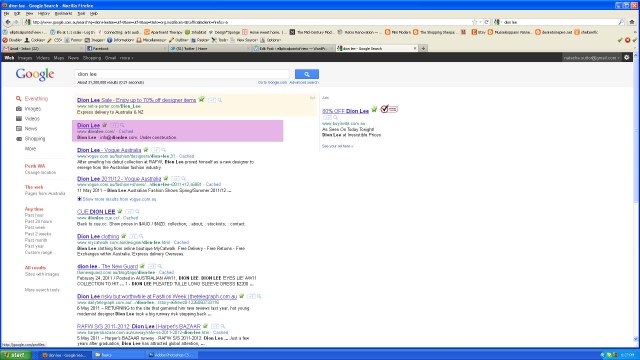Open the Information developer toolbar menu
Image resolution: width=640 pixels, height=360 pixels.
121,40
